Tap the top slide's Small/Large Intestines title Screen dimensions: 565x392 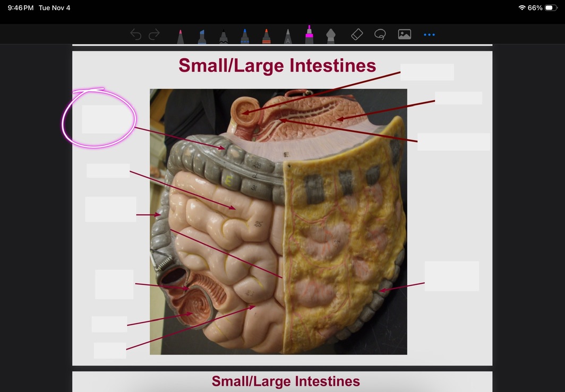pos(277,66)
